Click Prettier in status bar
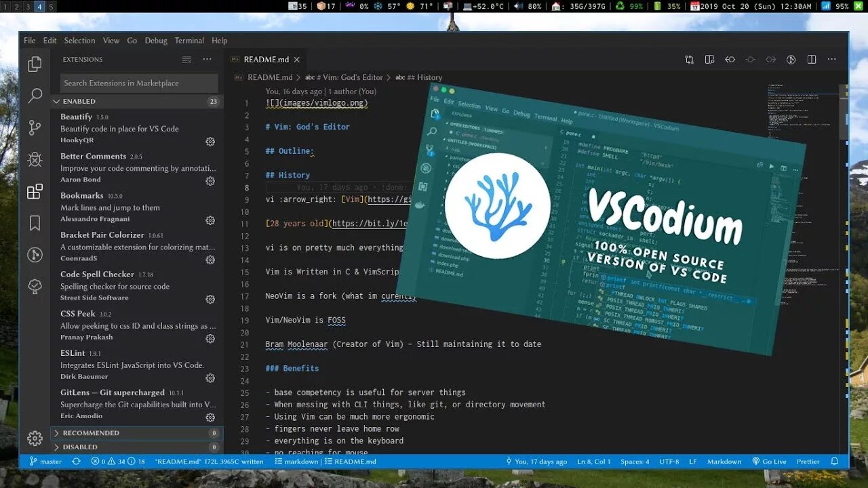The width and height of the screenshot is (868, 488). (x=808, y=462)
